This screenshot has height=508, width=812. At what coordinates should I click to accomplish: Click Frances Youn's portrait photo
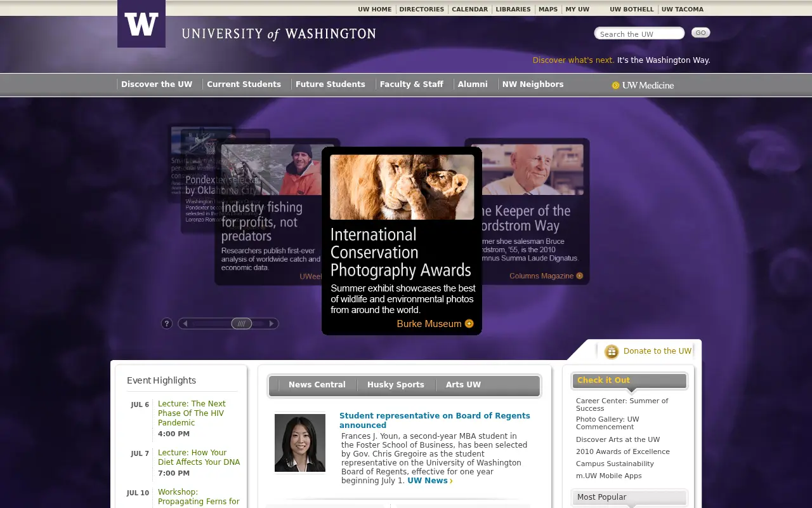[300, 443]
